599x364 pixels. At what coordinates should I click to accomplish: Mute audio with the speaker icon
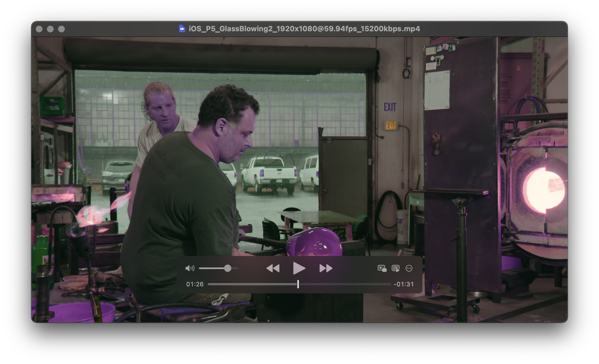(190, 268)
